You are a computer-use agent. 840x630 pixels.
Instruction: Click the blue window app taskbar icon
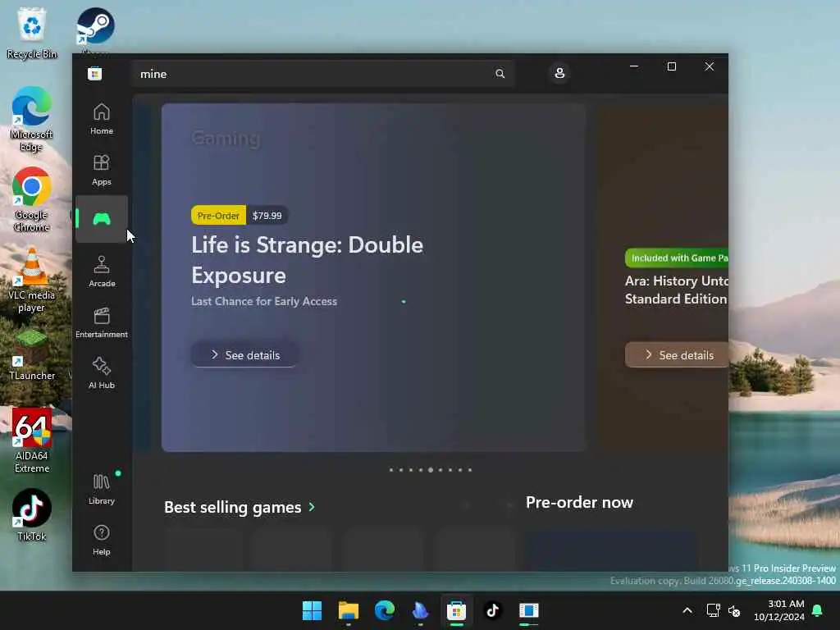click(529, 610)
